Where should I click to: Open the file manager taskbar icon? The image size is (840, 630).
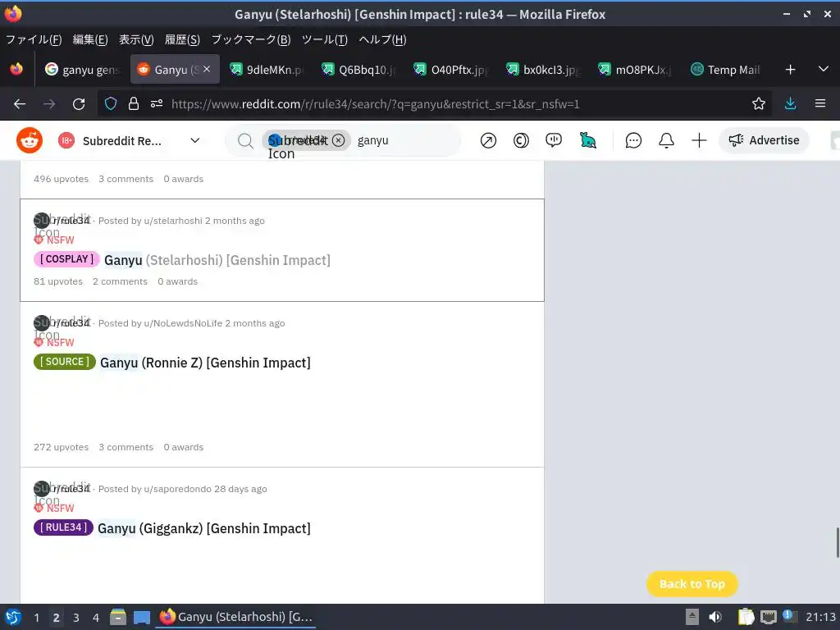click(x=118, y=617)
